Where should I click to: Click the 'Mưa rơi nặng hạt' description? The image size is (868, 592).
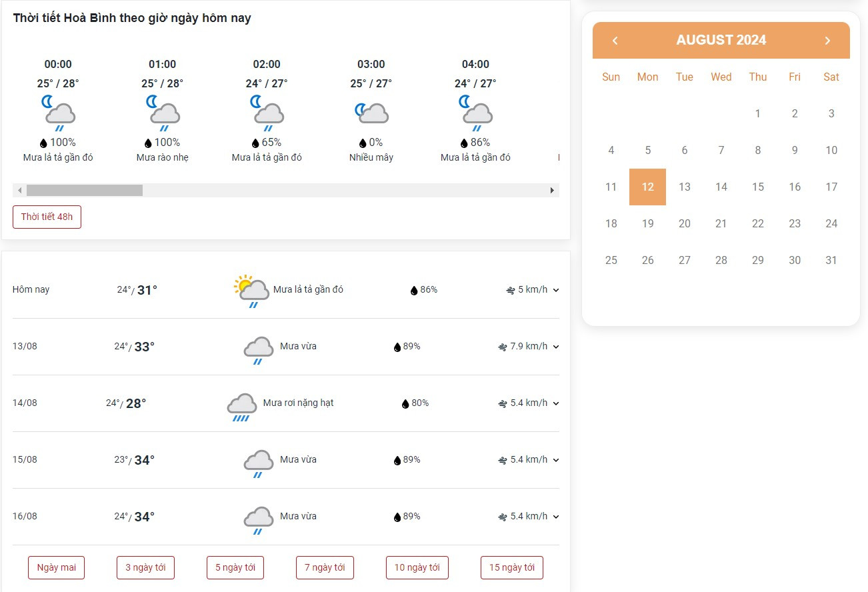point(298,403)
